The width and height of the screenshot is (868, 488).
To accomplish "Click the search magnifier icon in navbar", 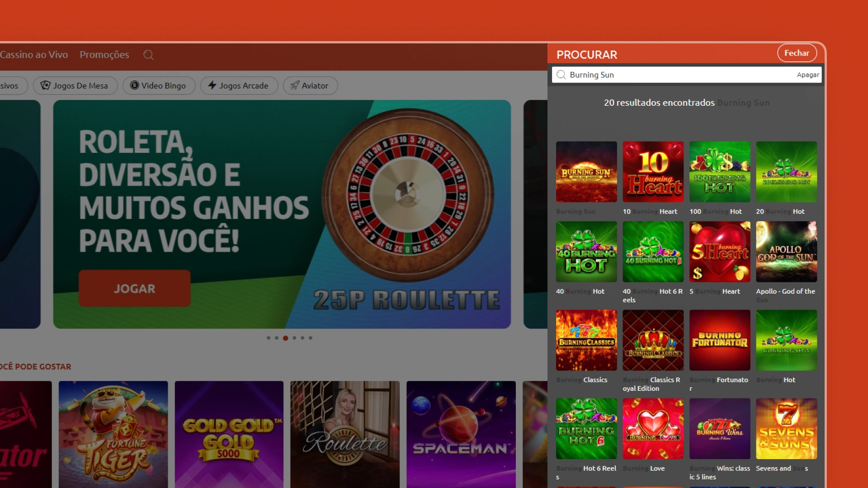I will coord(148,55).
